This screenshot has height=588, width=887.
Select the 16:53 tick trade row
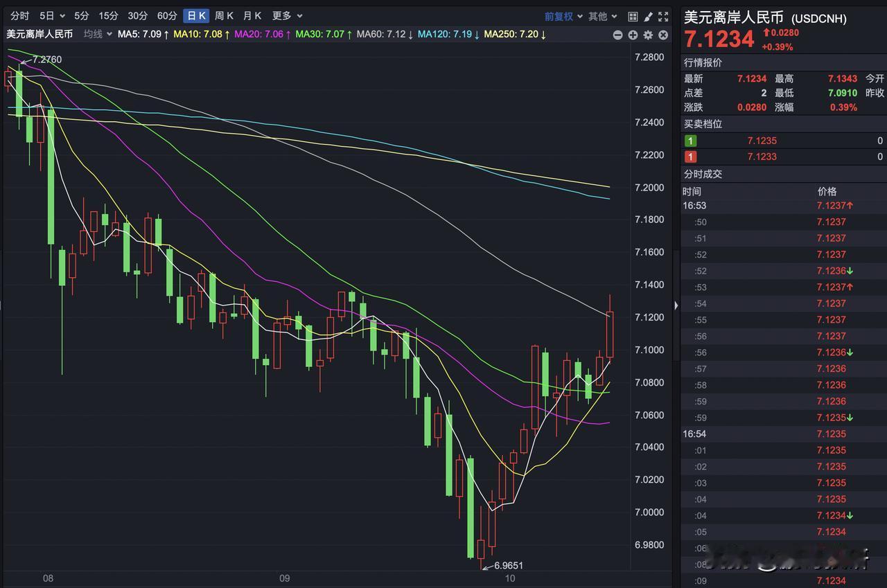click(x=784, y=206)
